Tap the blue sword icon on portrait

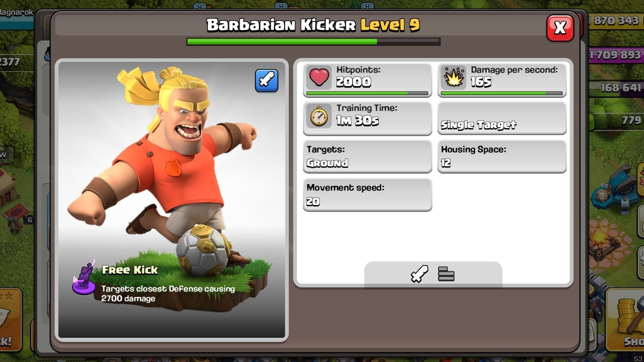pyautogui.click(x=266, y=80)
